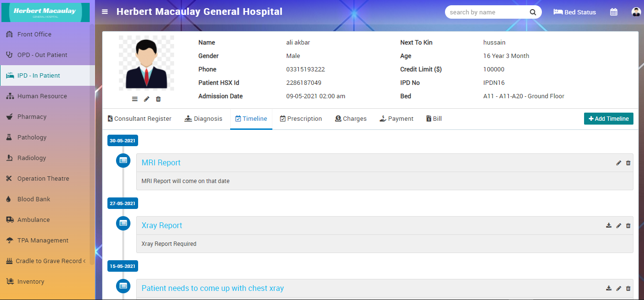Click the Add Timeline button

click(608, 119)
